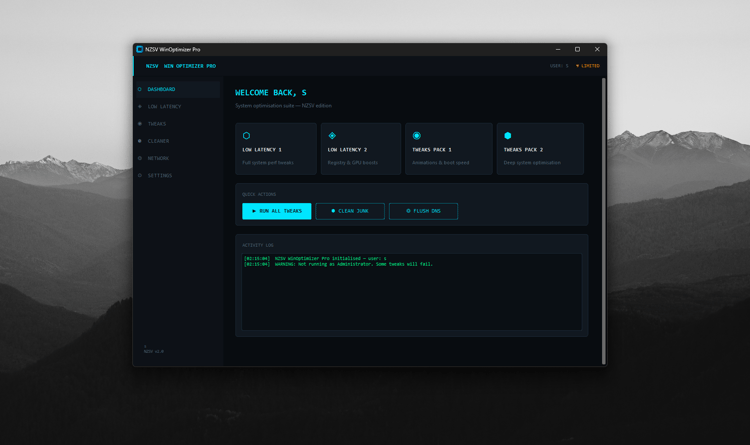The width and height of the screenshot is (750, 445).
Task: Click the 'initialised' activity log line
Action: (315, 258)
